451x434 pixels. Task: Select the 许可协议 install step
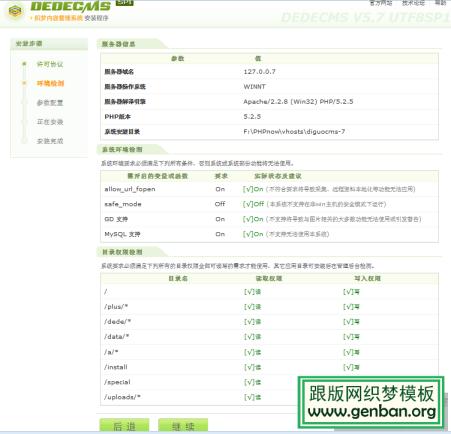[x=50, y=64]
